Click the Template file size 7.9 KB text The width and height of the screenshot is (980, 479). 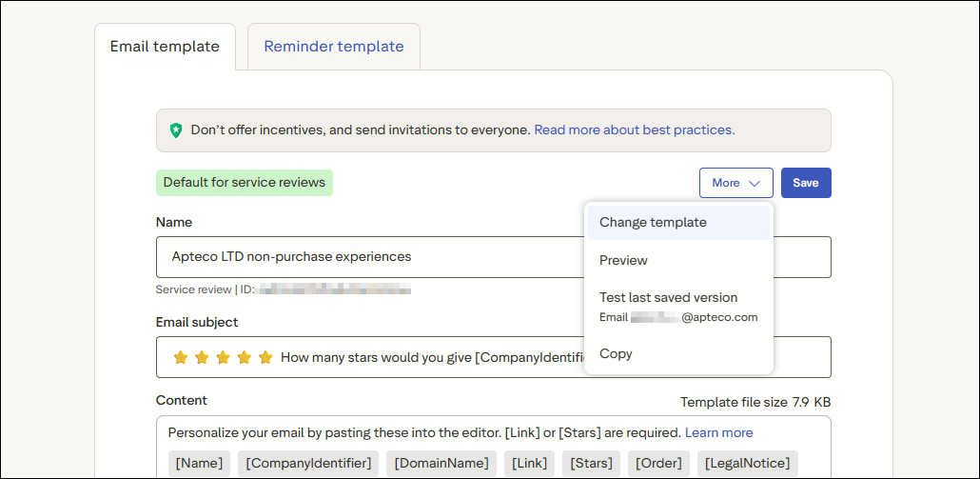(x=755, y=402)
